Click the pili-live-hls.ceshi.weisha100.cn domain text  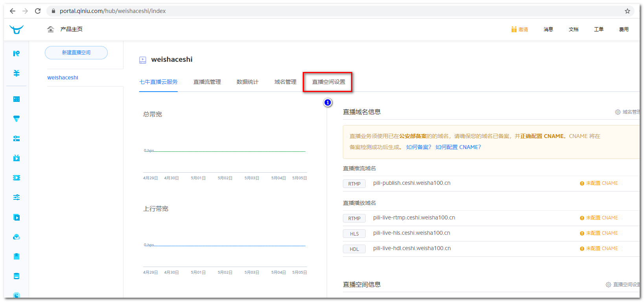coord(412,233)
